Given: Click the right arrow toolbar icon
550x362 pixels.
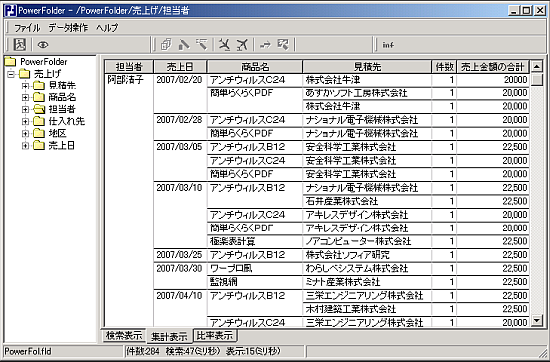Looking at the screenshot, I should (x=266, y=45).
